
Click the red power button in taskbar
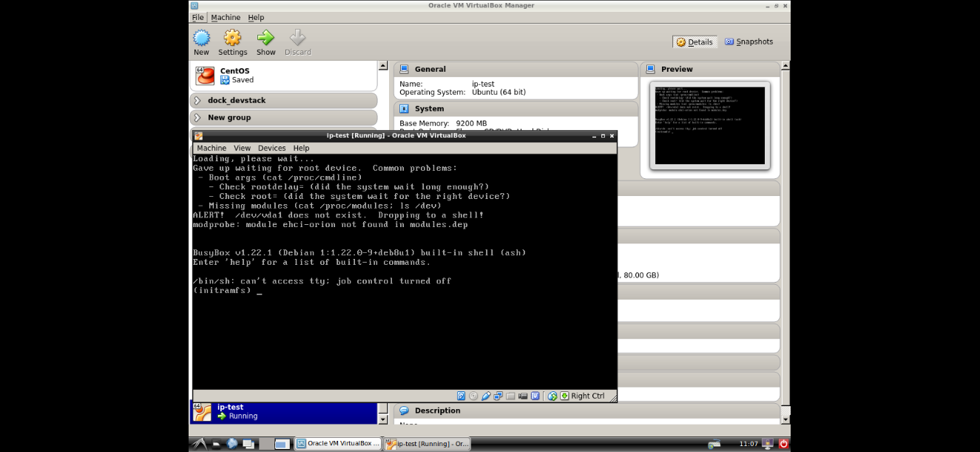pyautogui.click(x=783, y=444)
